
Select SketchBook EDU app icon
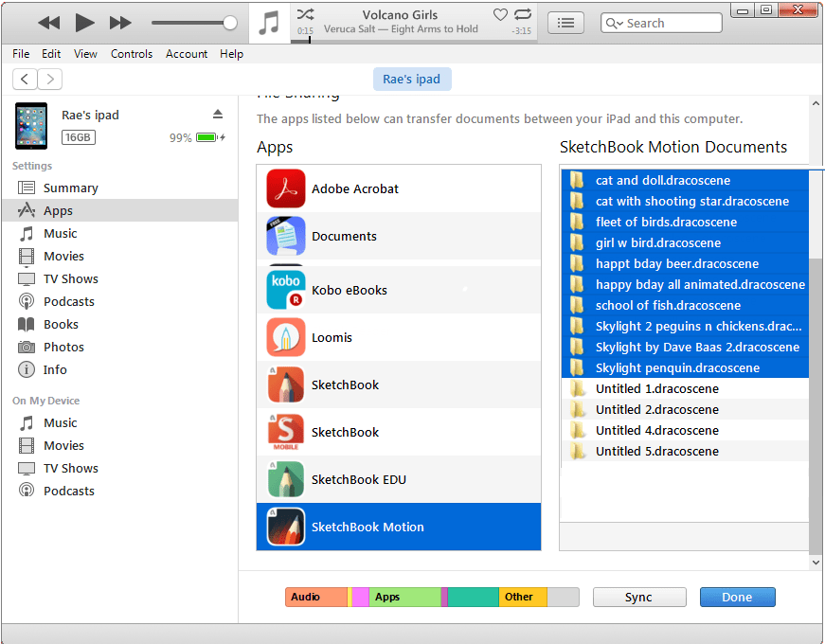click(x=286, y=479)
